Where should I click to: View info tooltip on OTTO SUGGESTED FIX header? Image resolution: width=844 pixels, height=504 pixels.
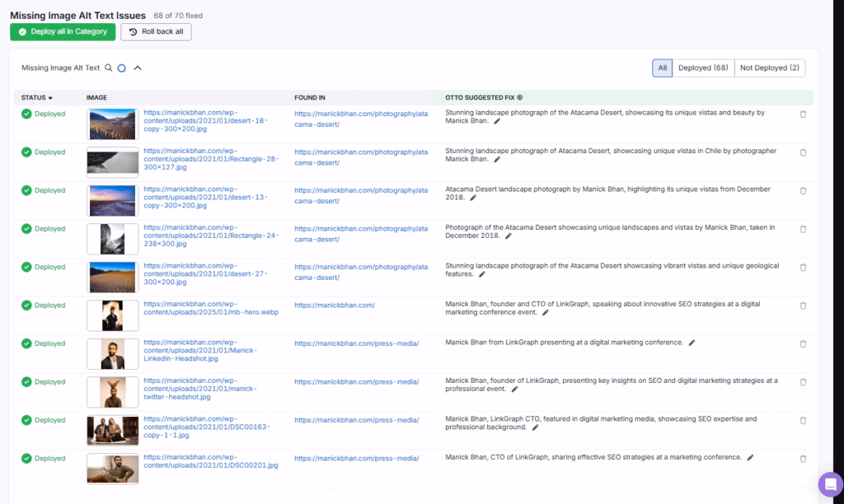click(519, 97)
